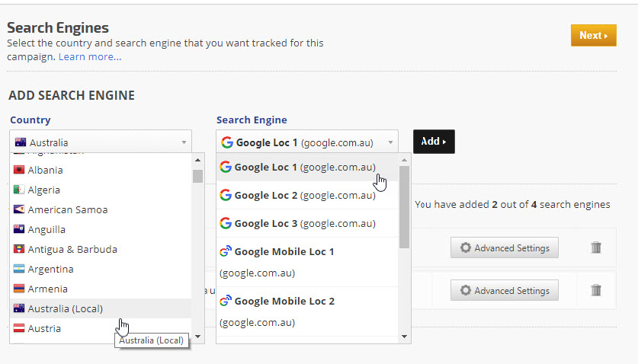The image size is (638, 364).
Task: Open the Country dropdown showing Australia
Action: [x=101, y=142]
